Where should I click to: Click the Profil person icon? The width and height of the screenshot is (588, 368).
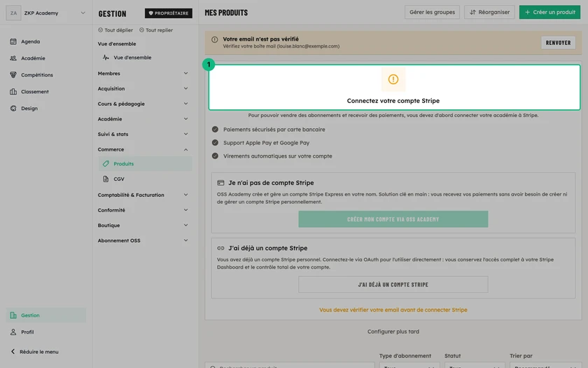pyautogui.click(x=13, y=332)
